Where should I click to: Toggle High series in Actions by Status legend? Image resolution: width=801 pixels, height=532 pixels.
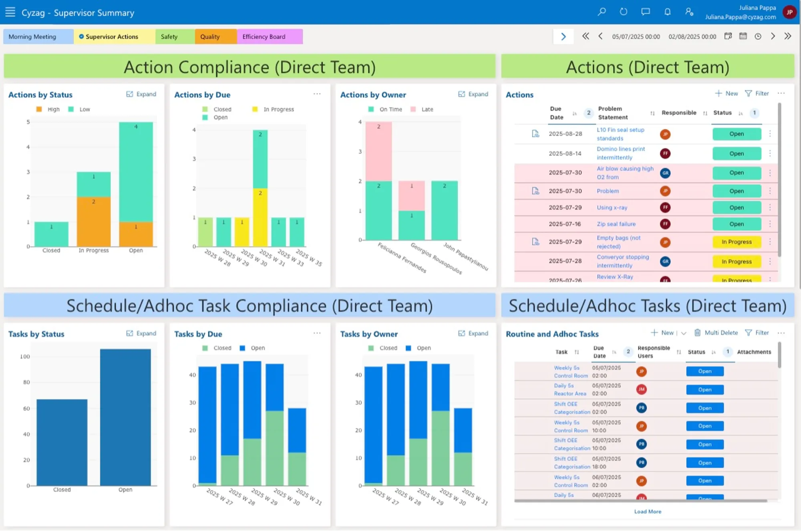click(48, 109)
